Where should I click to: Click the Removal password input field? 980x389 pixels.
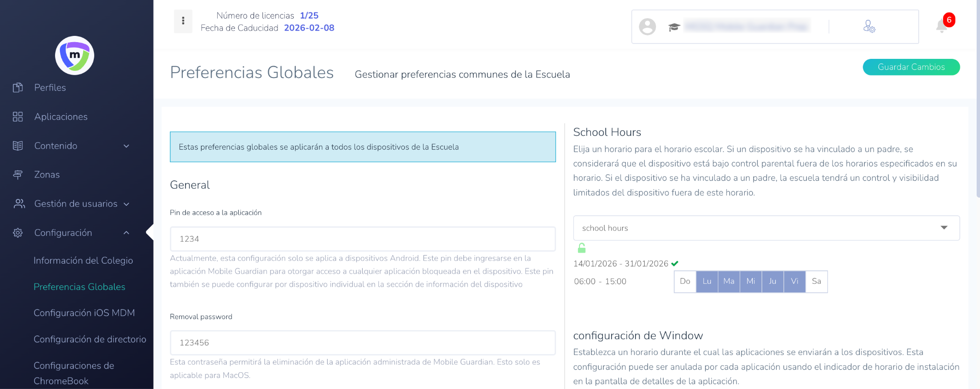pos(363,343)
